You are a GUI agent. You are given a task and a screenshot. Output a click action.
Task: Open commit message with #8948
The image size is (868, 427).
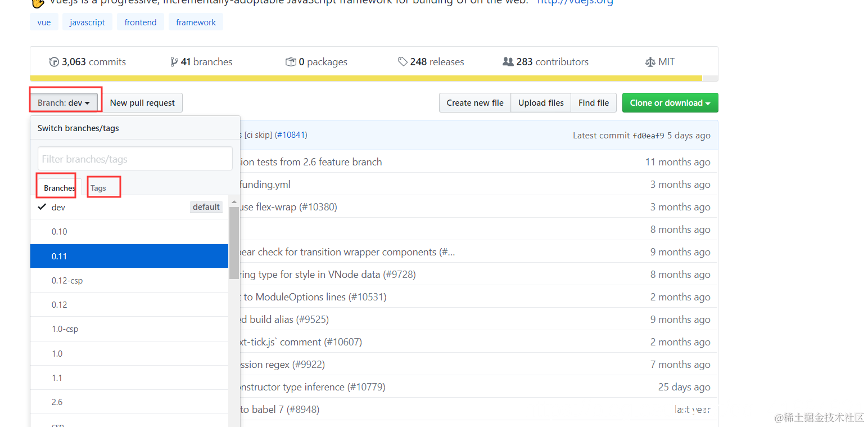click(x=279, y=410)
